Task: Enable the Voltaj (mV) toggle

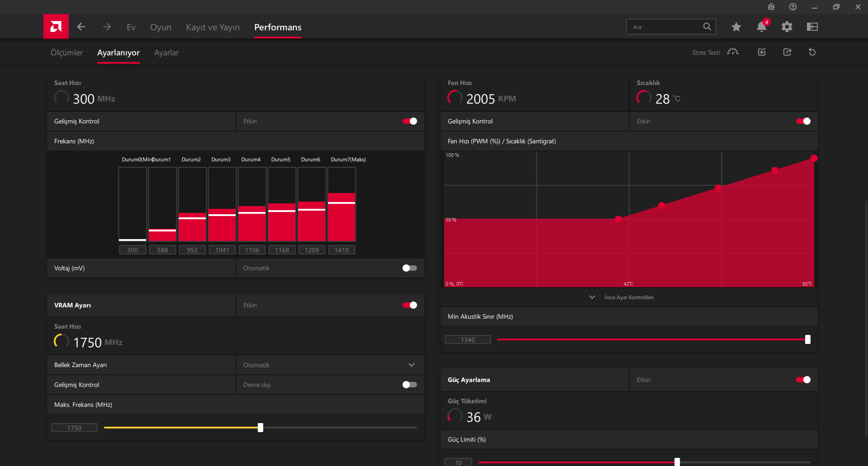Action: (x=409, y=268)
